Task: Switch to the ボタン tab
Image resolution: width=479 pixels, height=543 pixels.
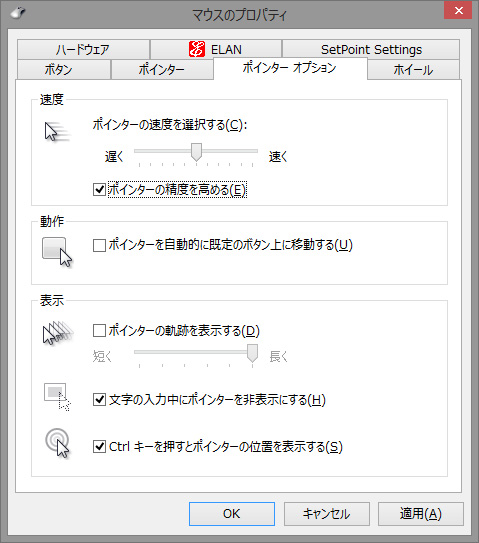Action: click(x=64, y=70)
